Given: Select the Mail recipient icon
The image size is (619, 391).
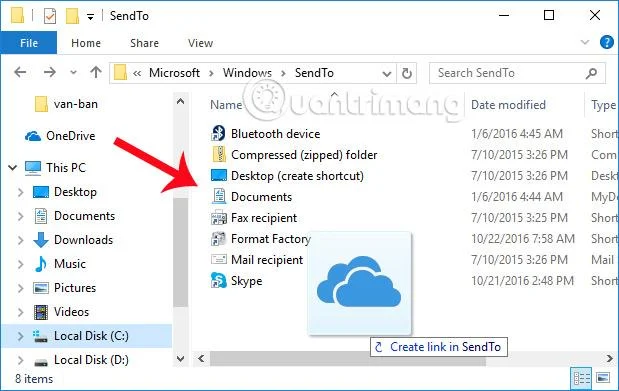Looking at the screenshot, I should tap(219, 259).
